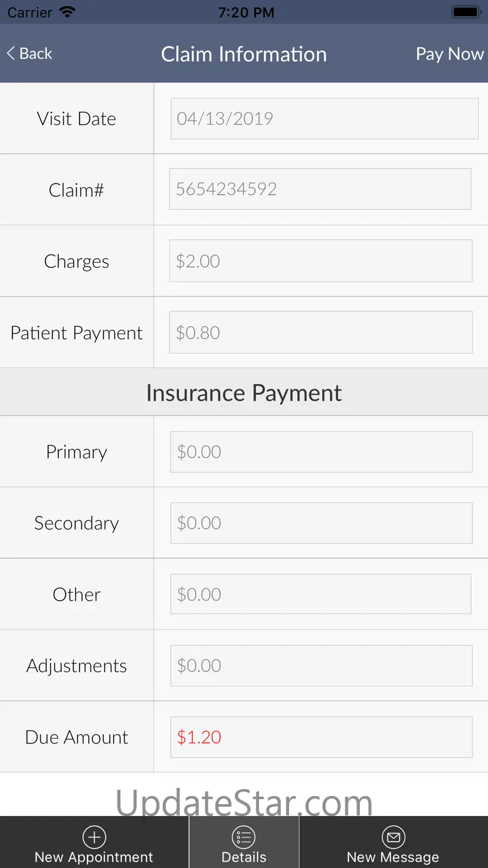Click the Patient Payment field $0.80
This screenshot has width=488, height=868.
(x=321, y=332)
